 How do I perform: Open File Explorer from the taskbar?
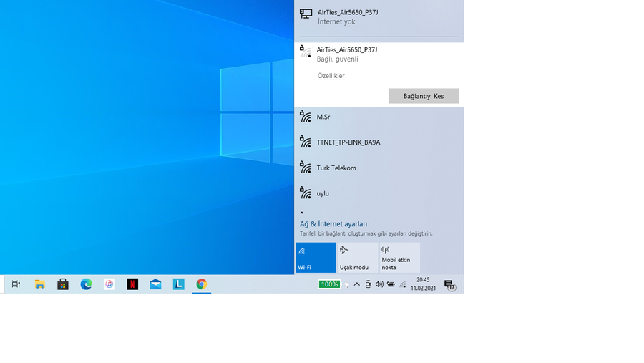(x=39, y=284)
